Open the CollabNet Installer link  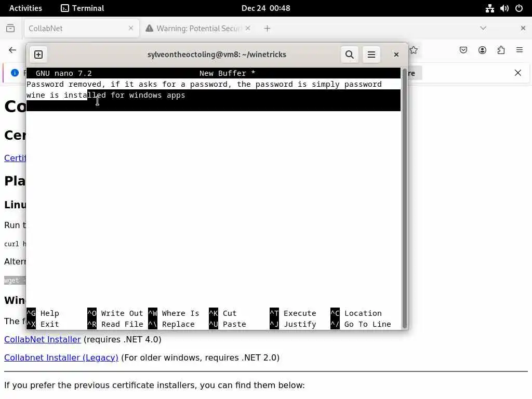coord(43,339)
